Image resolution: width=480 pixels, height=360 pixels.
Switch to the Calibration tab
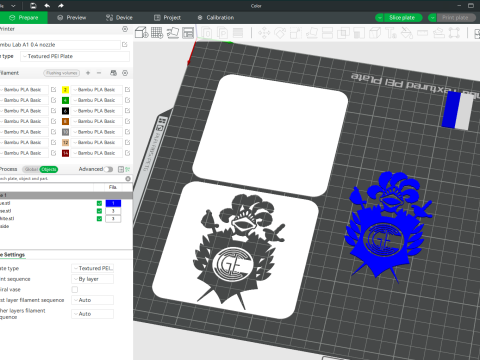216,18
